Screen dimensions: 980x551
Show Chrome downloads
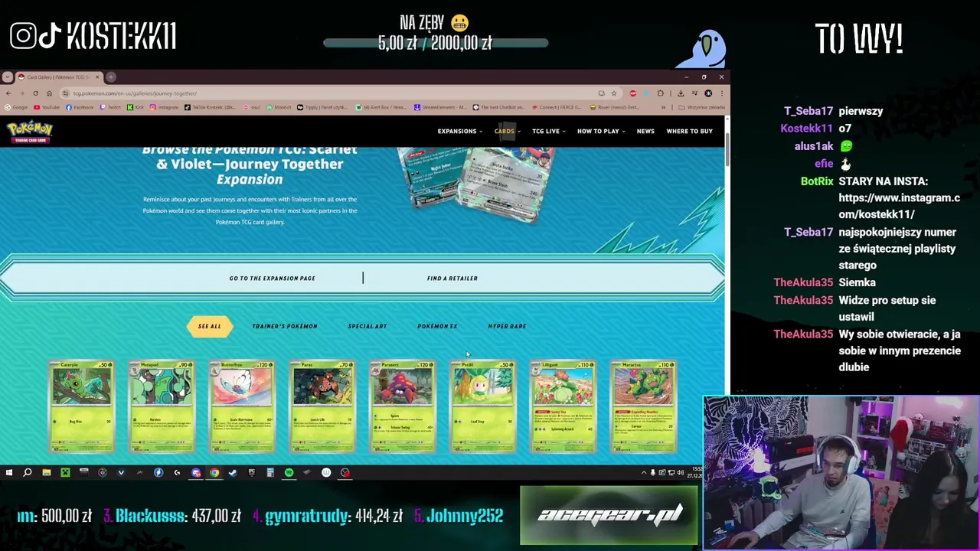[681, 93]
